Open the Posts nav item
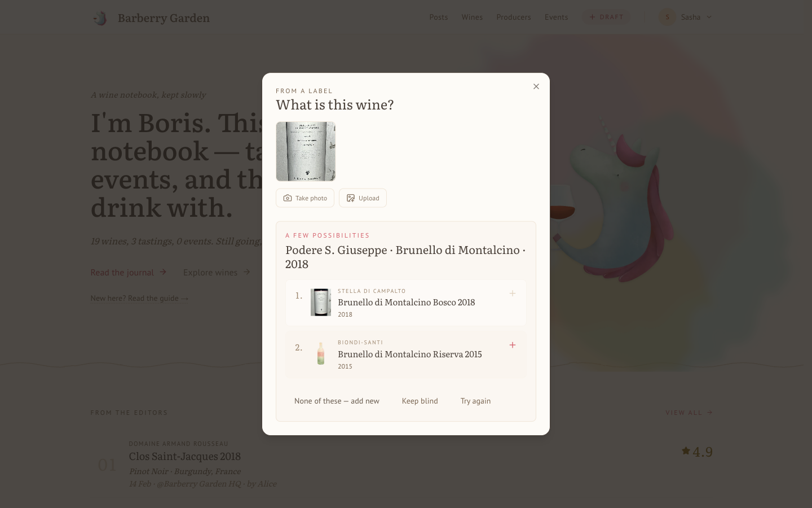 (x=438, y=17)
